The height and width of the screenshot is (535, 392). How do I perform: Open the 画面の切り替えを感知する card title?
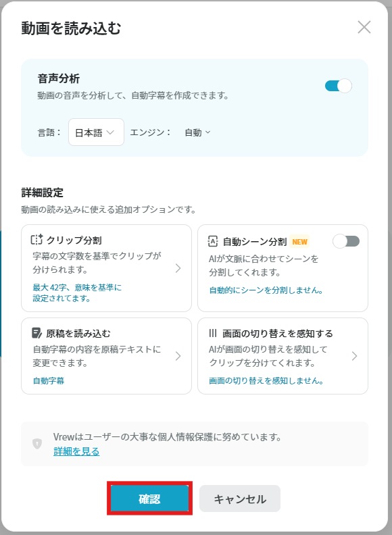278,333
